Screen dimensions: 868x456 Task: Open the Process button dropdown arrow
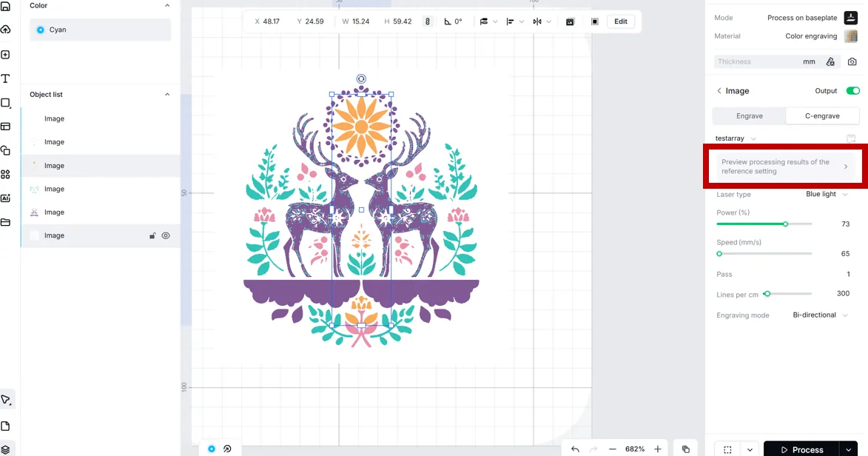pyautogui.click(x=849, y=449)
